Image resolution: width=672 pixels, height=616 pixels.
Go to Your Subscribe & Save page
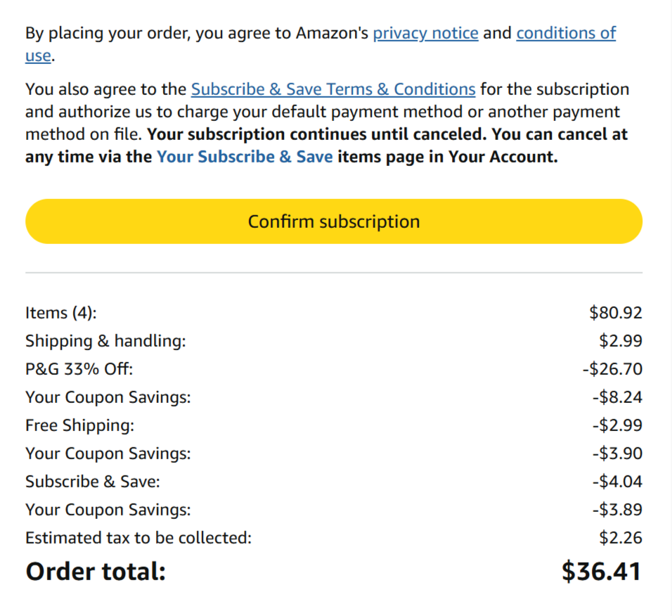245,157
